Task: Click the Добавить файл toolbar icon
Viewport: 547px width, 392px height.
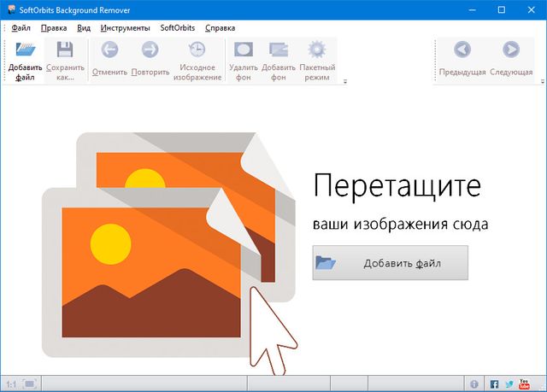Action: pos(25,52)
